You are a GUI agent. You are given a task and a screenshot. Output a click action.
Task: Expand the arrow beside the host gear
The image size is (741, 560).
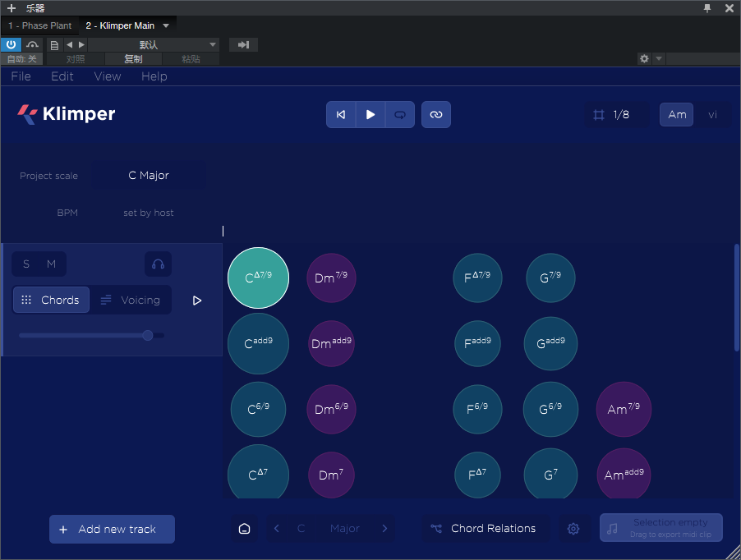click(x=658, y=58)
